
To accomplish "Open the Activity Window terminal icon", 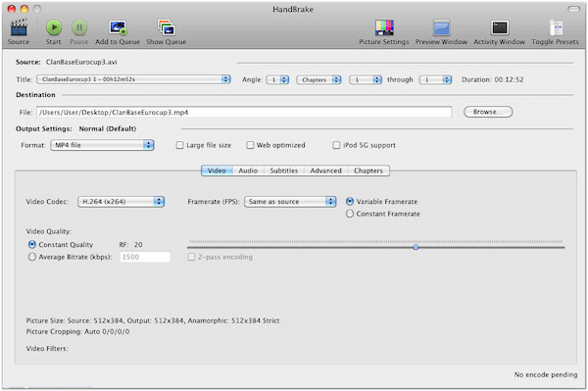I will [x=500, y=27].
